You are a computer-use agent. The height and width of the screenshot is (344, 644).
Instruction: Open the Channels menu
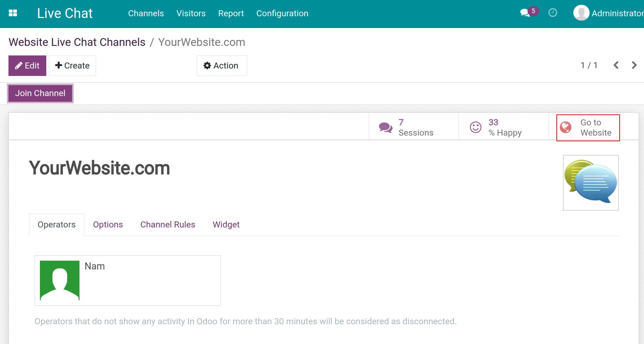146,13
